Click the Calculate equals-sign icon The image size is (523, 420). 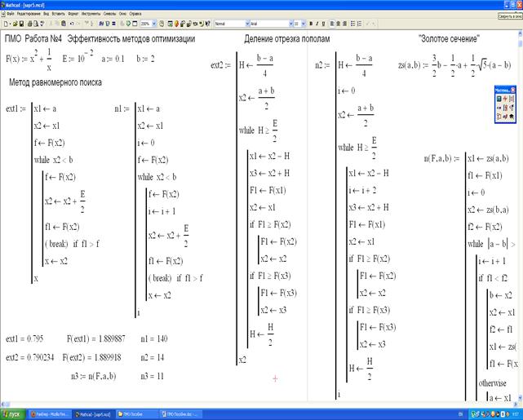113,24
